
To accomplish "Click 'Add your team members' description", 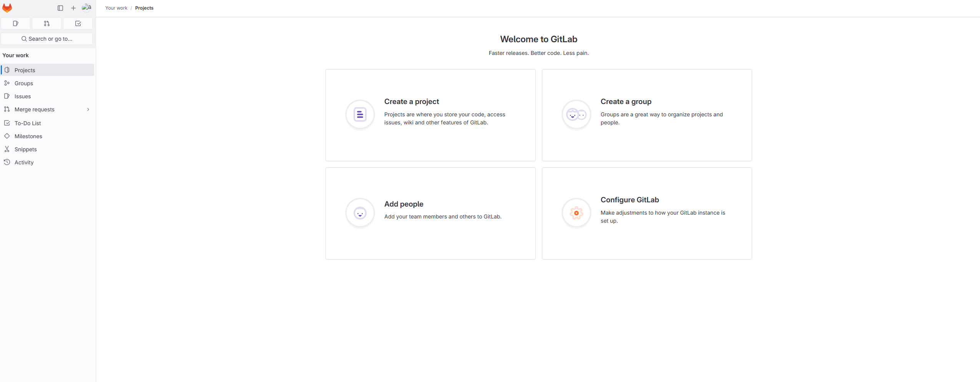I will (443, 217).
